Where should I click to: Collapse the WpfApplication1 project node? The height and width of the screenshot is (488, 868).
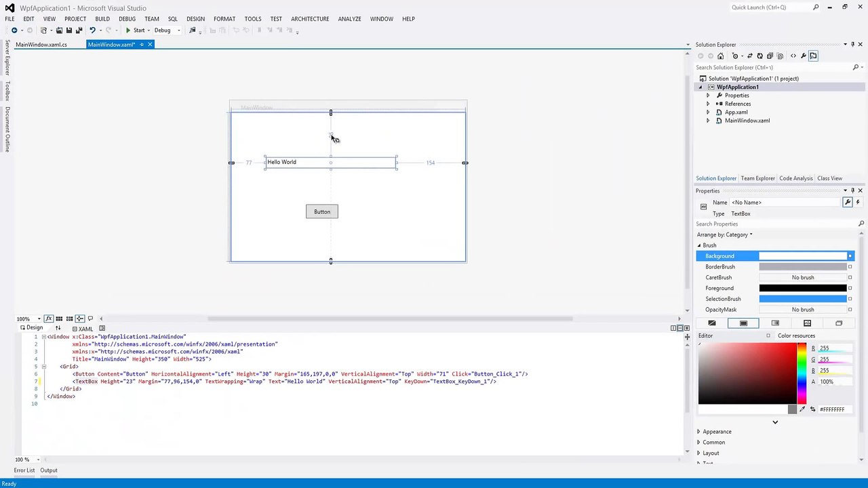(x=701, y=87)
